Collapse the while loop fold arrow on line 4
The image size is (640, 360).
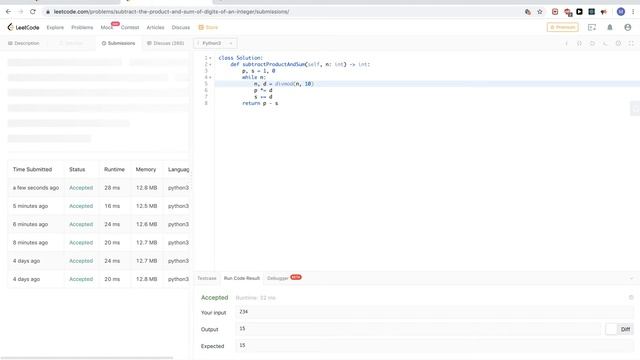(x=211, y=77)
